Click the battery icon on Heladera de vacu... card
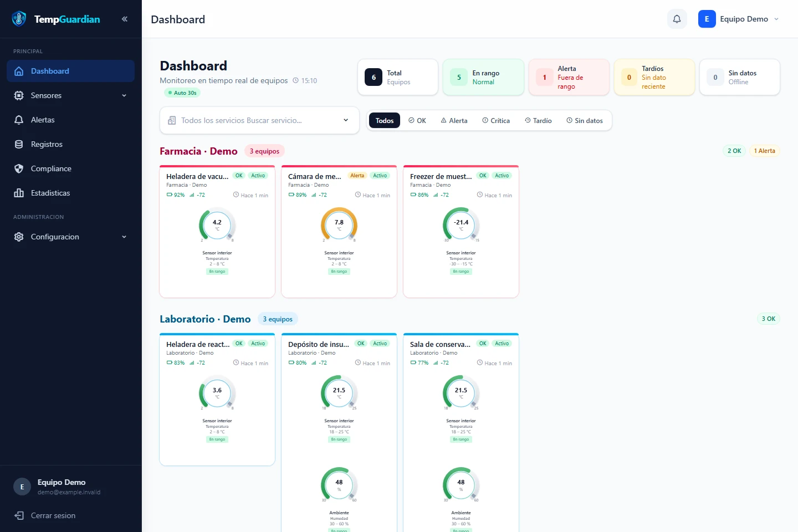Screen dimensions: 798x532 (170, 195)
